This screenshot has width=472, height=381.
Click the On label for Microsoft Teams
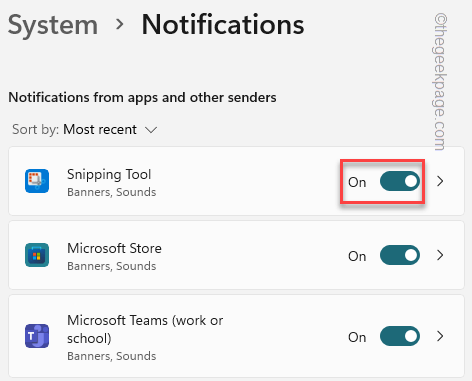pos(357,337)
